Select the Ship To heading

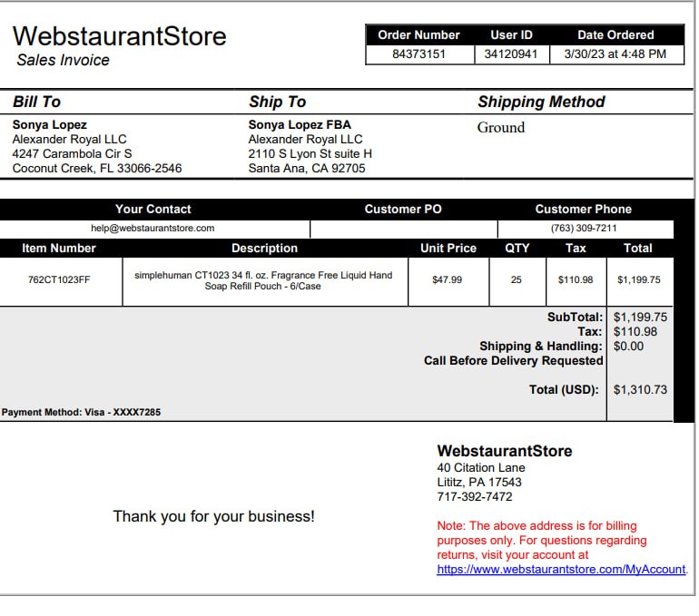[x=277, y=102]
